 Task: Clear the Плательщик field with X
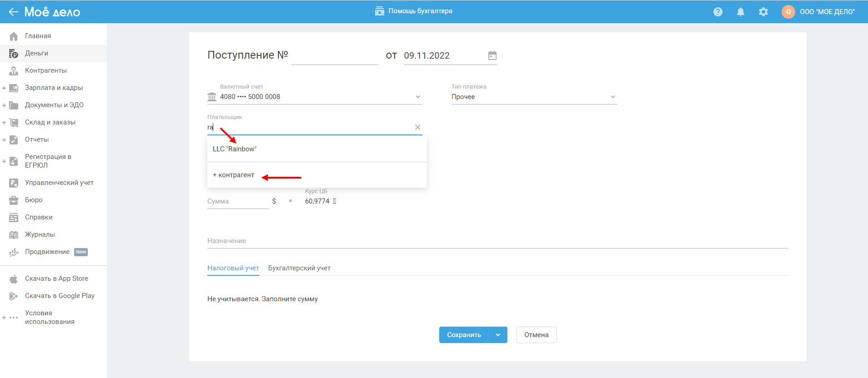click(417, 127)
